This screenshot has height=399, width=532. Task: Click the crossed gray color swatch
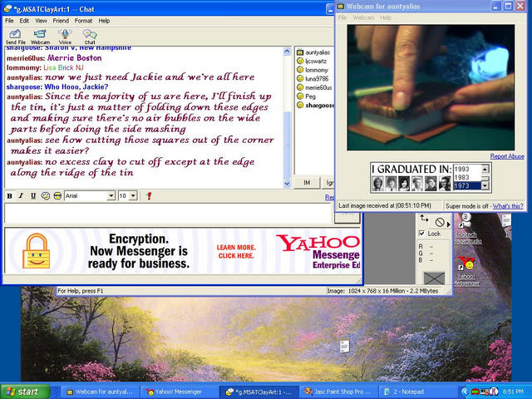[x=434, y=278]
